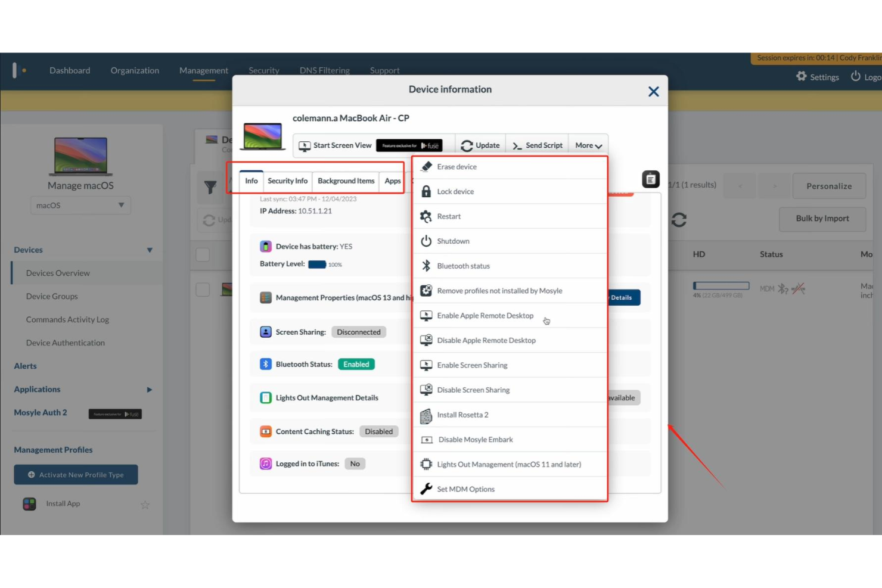Click the Install App colorful icon in sidebar

pyautogui.click(x=29, y=504)
